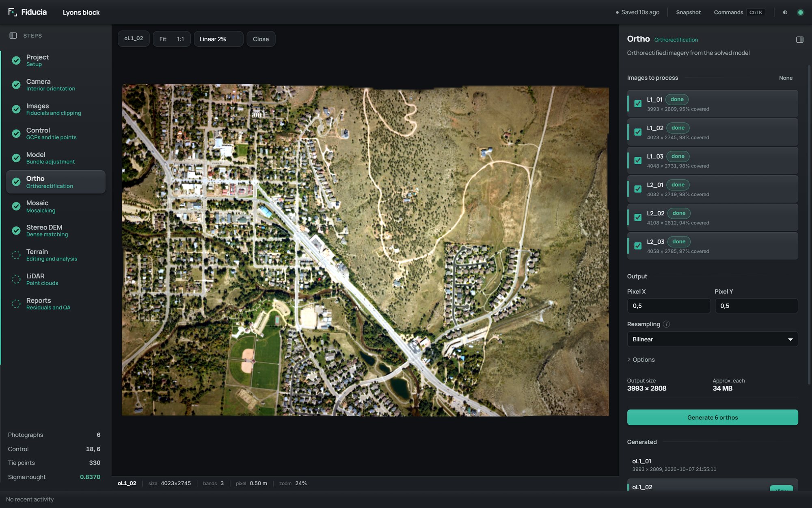Click the LiDAR pending dashed-circle icon

tap(16, 279)
